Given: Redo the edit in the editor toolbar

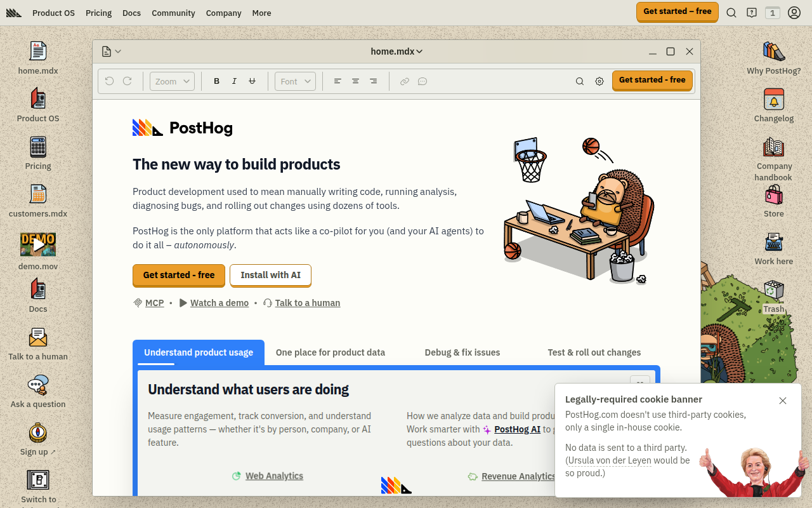Looking at the screenshot, I should (128, 81).
